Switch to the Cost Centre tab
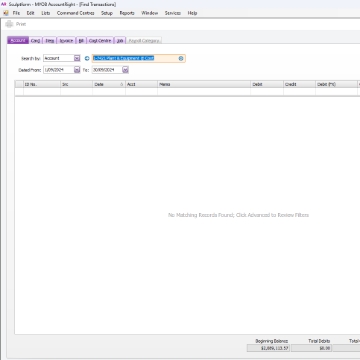 pos(100,40)
